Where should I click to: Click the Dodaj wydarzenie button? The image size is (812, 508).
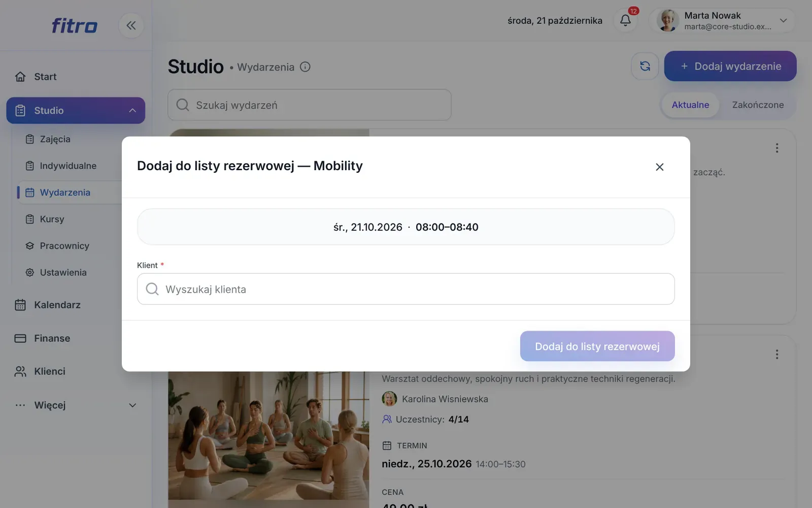(x=730, y=66)
